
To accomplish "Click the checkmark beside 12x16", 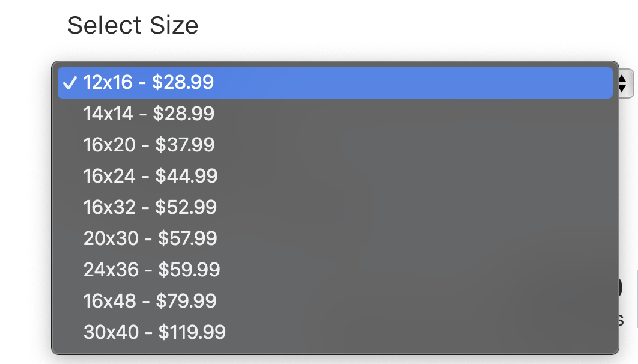I will [x=70, y=83].
